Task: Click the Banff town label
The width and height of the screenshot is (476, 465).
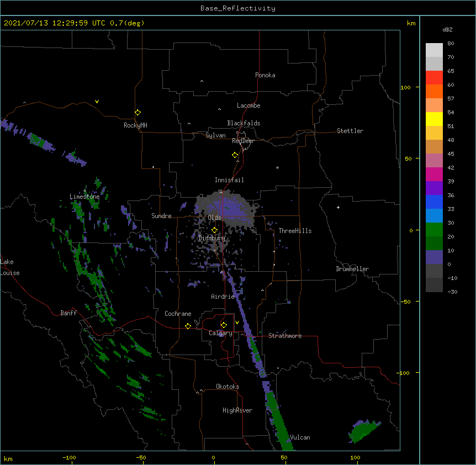Action: pyautogui.click(x=68, y=313)
